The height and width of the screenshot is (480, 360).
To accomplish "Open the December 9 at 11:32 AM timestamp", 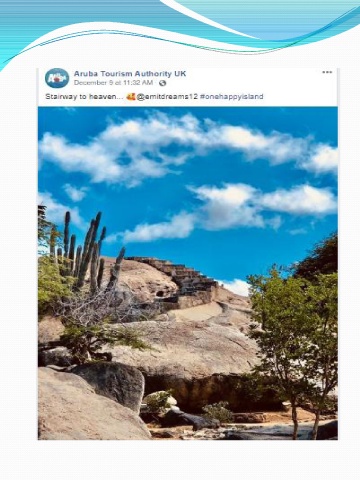I will [x=113, y=83].
